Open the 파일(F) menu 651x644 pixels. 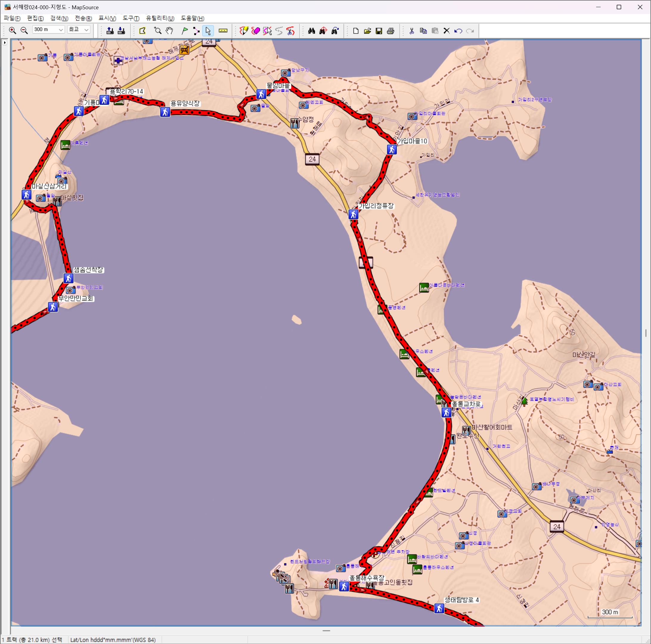12,18
